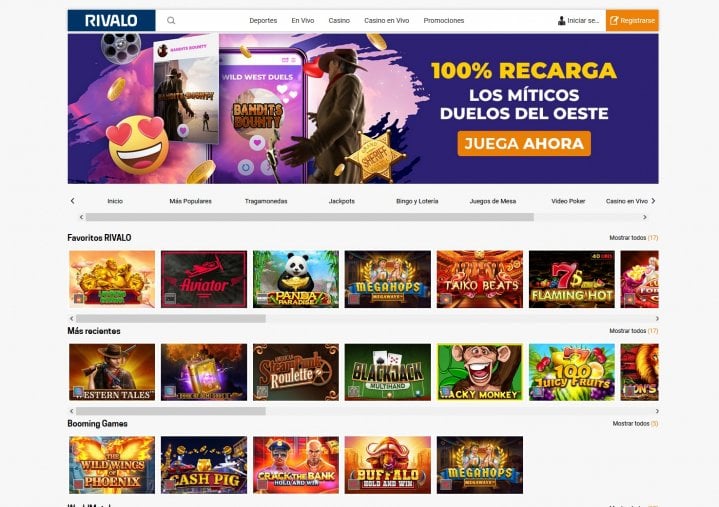
Task: Click the JUEGA AHORA banner button
Action: [524, 143]
